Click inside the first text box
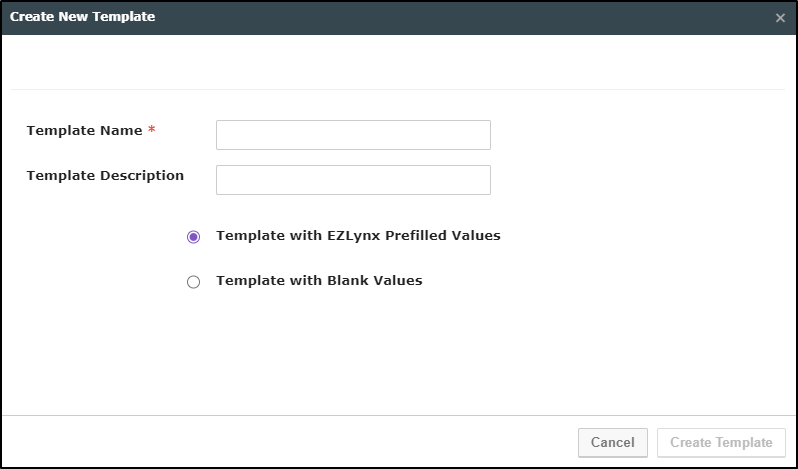The width and height of the screenshot is (798, 469). 353,135
